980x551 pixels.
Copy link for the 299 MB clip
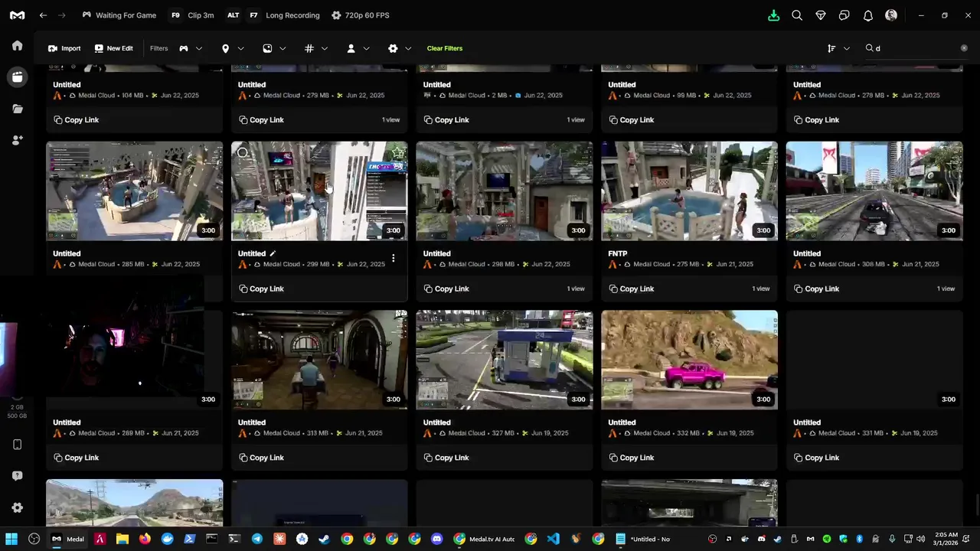point(261,289)
